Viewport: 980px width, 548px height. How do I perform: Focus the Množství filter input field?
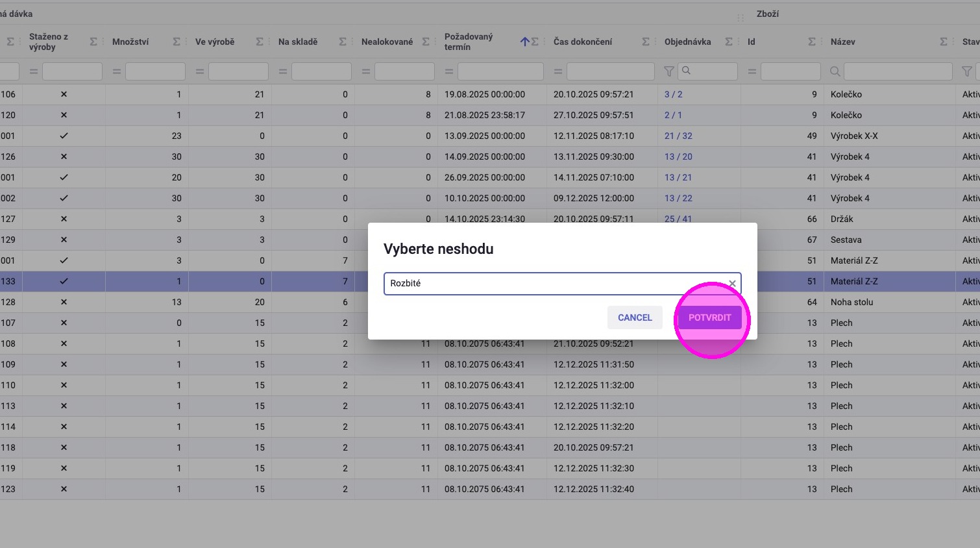(x=155, y=71)
